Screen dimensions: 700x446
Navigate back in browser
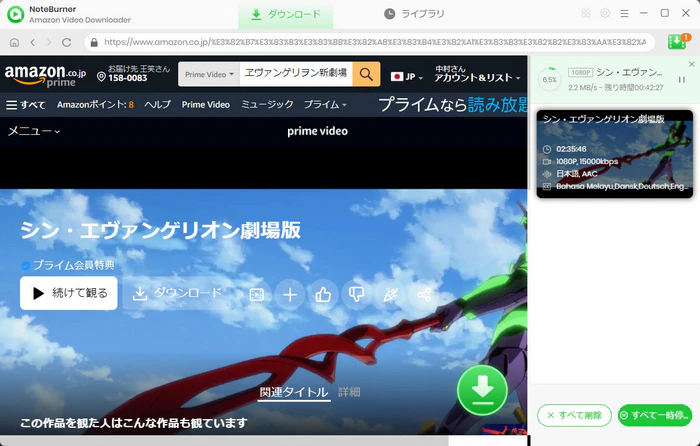33,42
